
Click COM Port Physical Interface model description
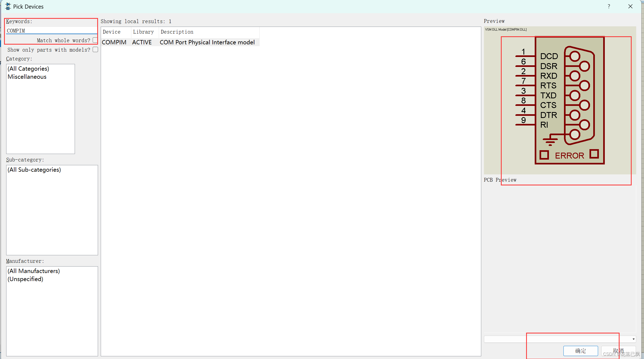[207, 42]
